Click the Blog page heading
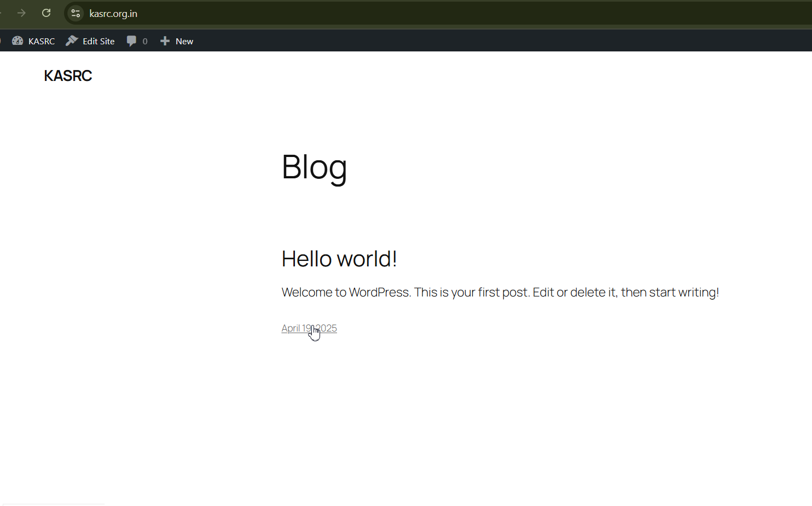 click(314, 167)
